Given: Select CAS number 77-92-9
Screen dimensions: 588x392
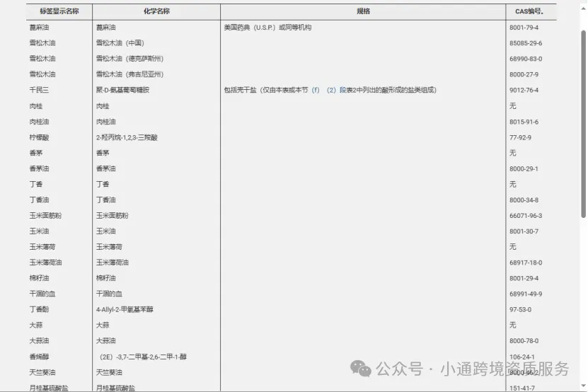Looking at the screenshot, I should pos(520,138).
